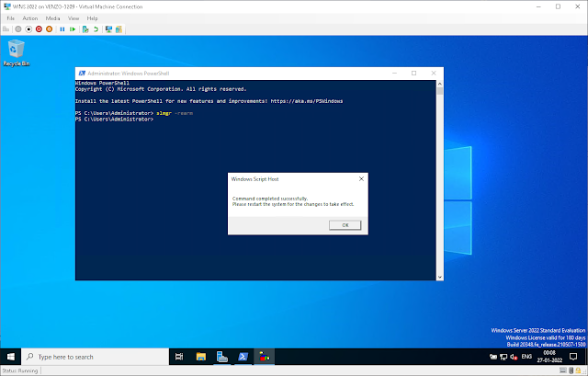
Task: Launch File Explorer from the taskbar
Action: click(201, 357)
